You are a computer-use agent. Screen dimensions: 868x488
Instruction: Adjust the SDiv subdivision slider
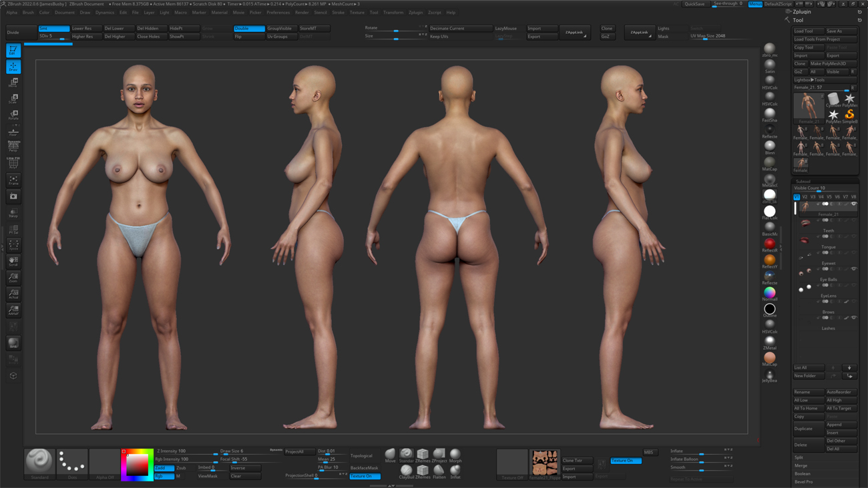(x=53, y=37)
